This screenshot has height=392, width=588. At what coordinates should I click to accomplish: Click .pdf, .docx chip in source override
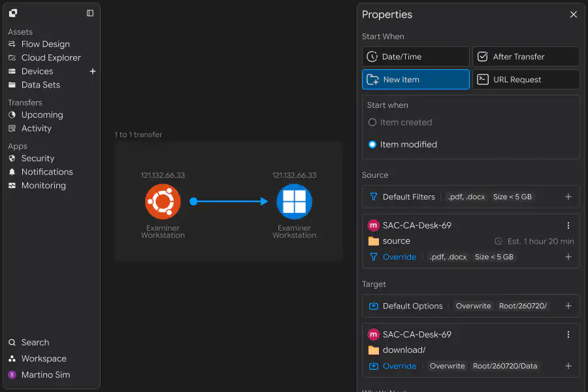coord(448,257)
